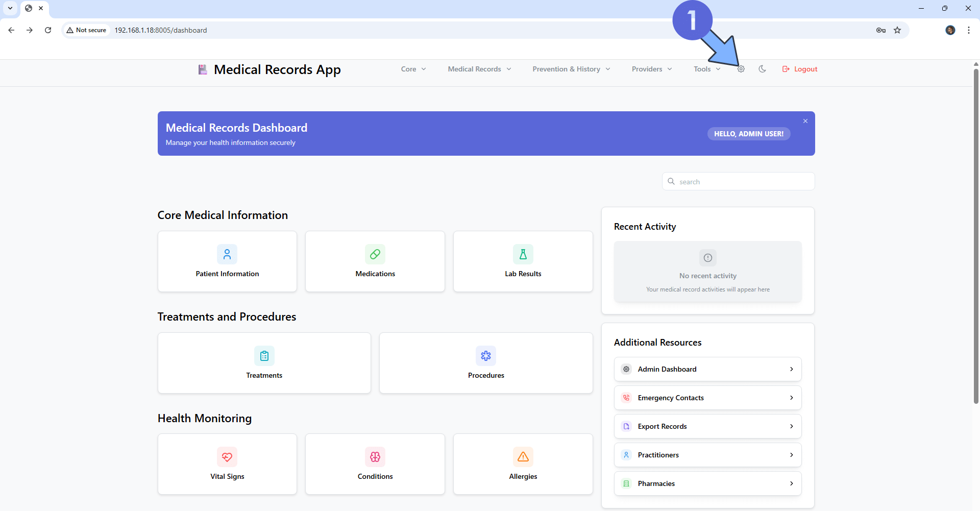Open the Pharmacies resource link

point(708,483)
